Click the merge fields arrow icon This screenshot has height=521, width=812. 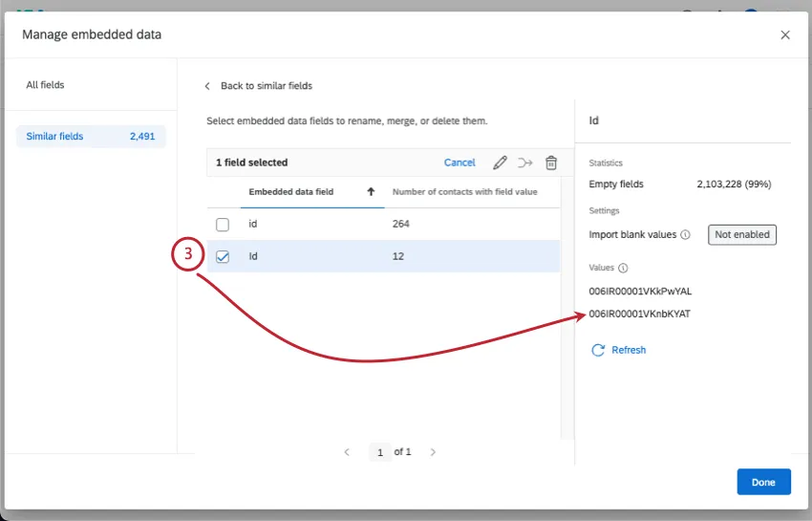pos(525,163)
